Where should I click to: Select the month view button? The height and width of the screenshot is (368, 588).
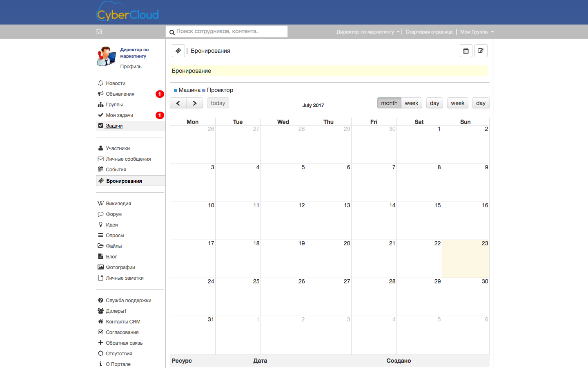[x=389, y=103]
